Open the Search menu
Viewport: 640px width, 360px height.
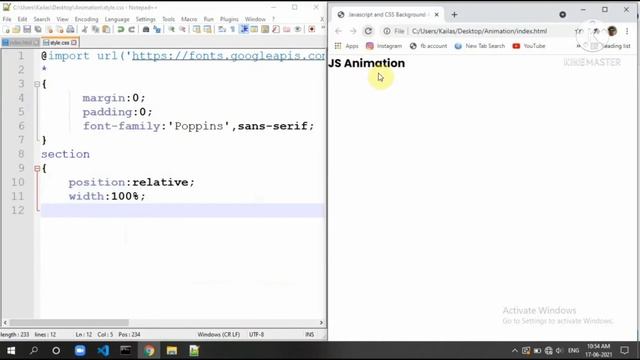coord(42,19)
